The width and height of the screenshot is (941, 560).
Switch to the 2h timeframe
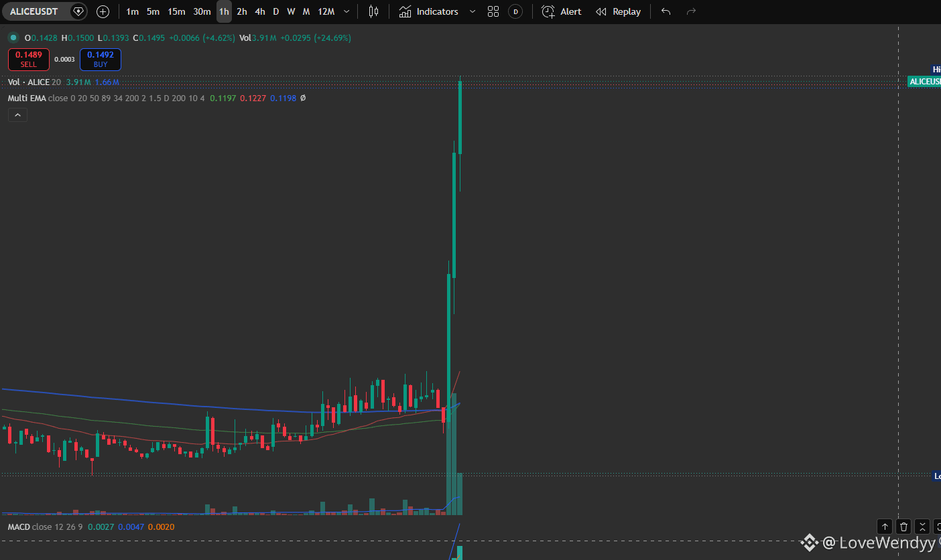point(241,11)
